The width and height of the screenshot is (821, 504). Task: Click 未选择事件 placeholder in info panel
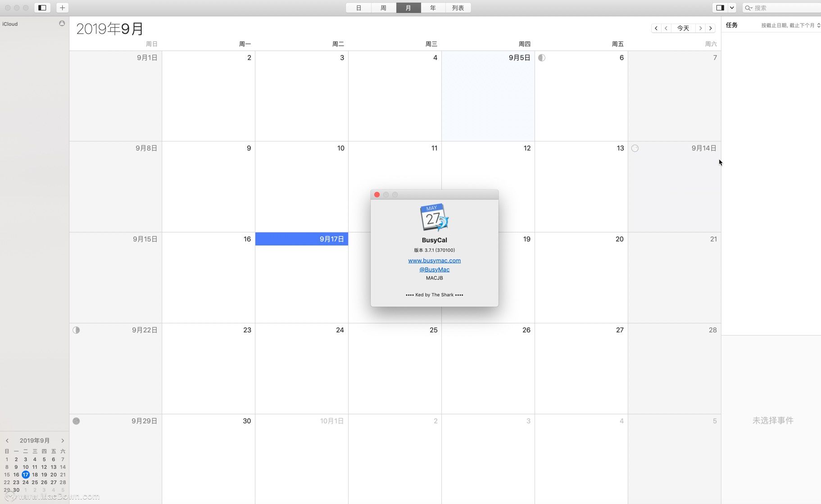coord(773,420)
